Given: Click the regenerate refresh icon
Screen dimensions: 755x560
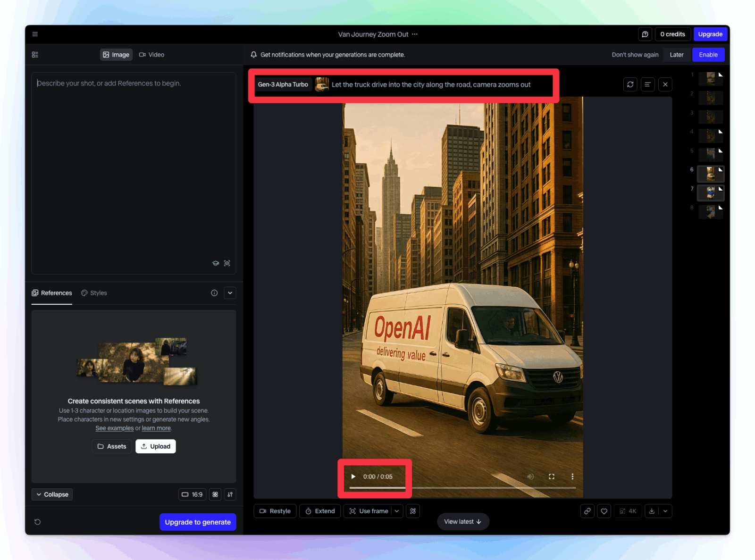Looking at the screenshot, I should pos(630,84).
